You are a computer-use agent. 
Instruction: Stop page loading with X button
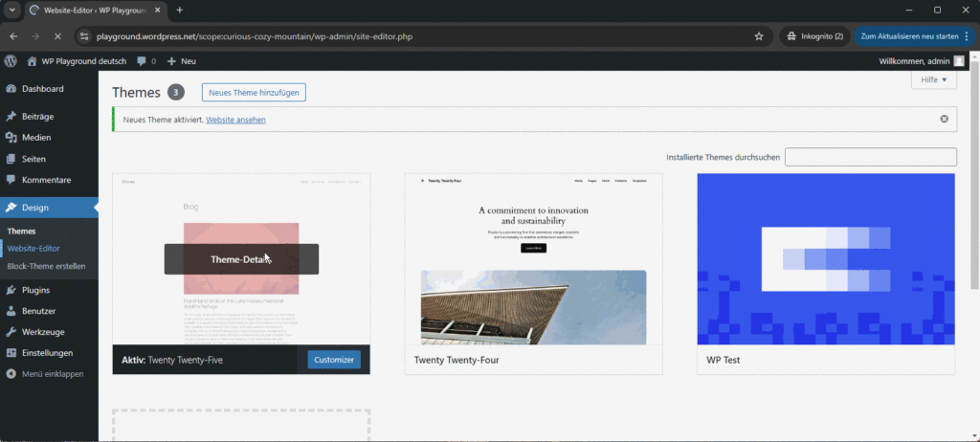(x=56, y=36)
